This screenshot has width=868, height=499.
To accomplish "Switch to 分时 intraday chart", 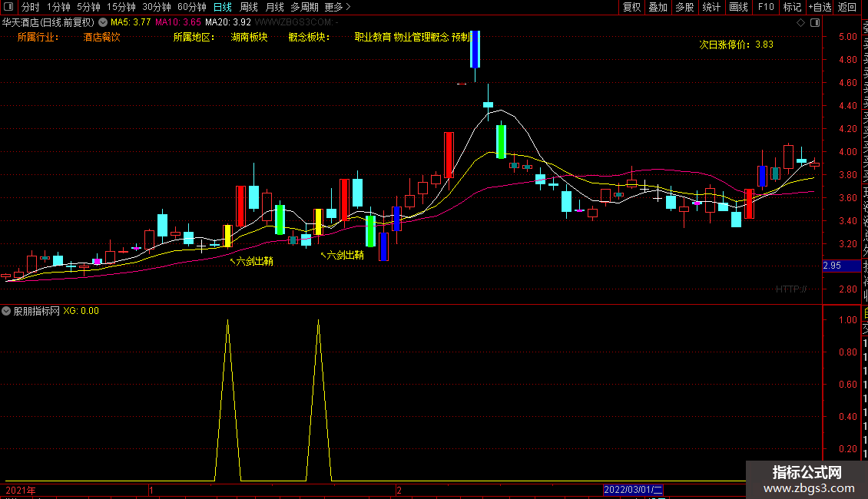I will pyautogui.click(x=31, y=7).
